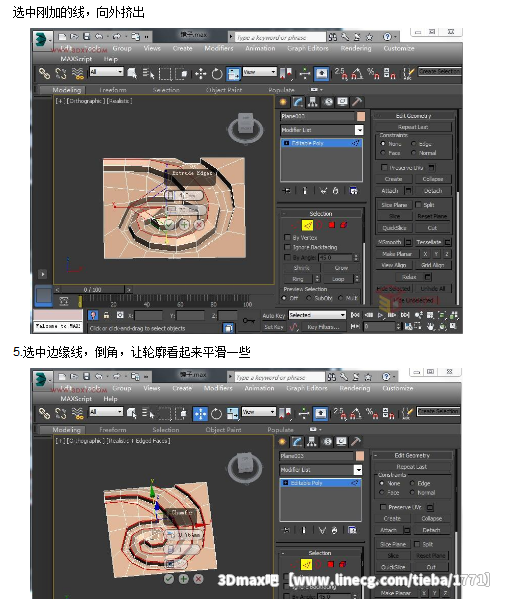The image size is (530, 599).
Task: Tick Preserve UVs checkbox in lower screenshot
Action: (x=383, y=507)
